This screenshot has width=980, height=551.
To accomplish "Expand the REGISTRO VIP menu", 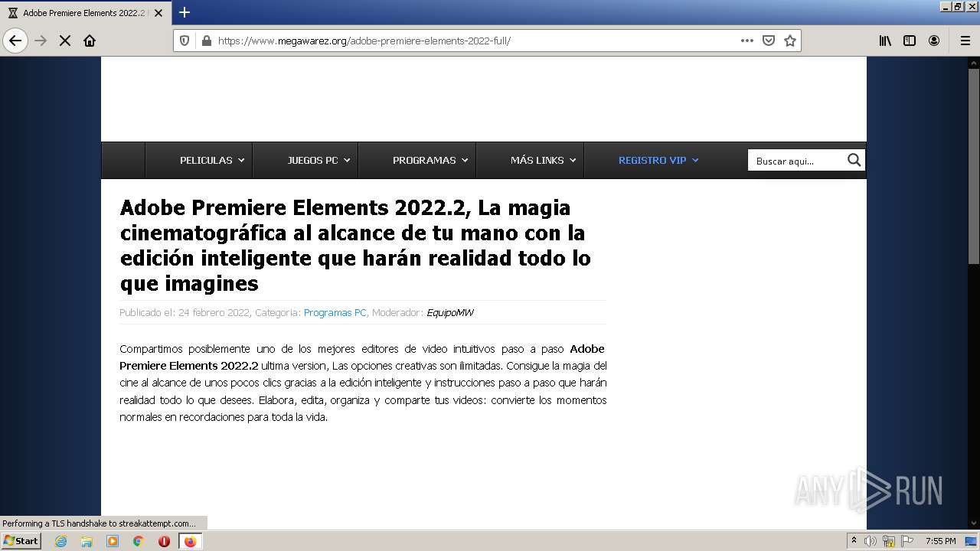I will 658,160.
